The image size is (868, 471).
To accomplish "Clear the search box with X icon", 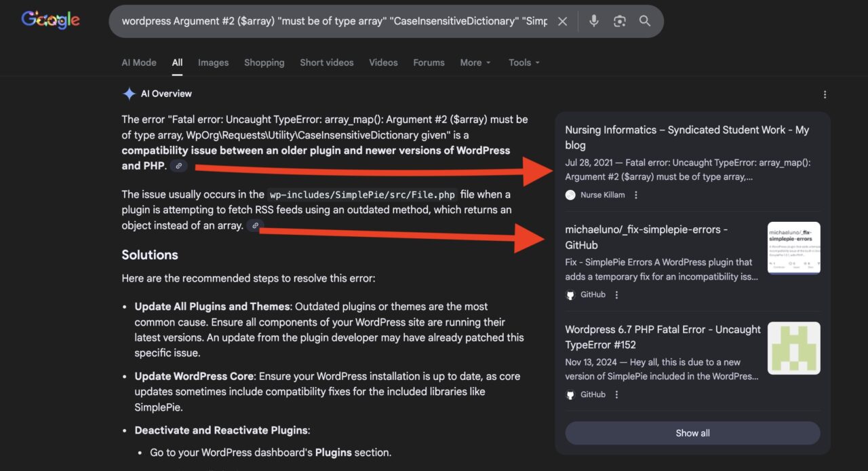I will tap(562, 21).
